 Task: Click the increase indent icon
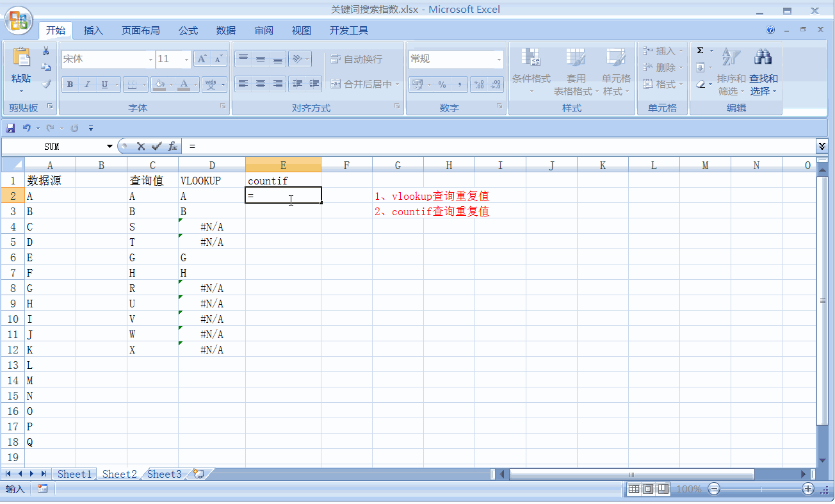pos(314,84)
